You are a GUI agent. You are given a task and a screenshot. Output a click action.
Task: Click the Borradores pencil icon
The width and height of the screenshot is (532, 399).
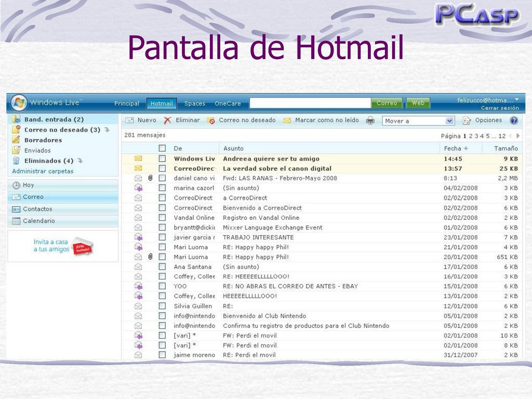point(16,139)
